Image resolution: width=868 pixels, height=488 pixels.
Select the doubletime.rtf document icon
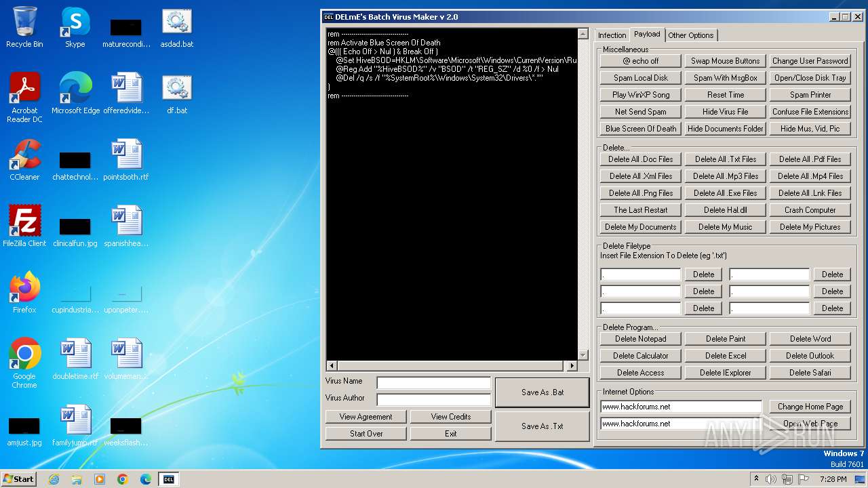tap(75, 360)
